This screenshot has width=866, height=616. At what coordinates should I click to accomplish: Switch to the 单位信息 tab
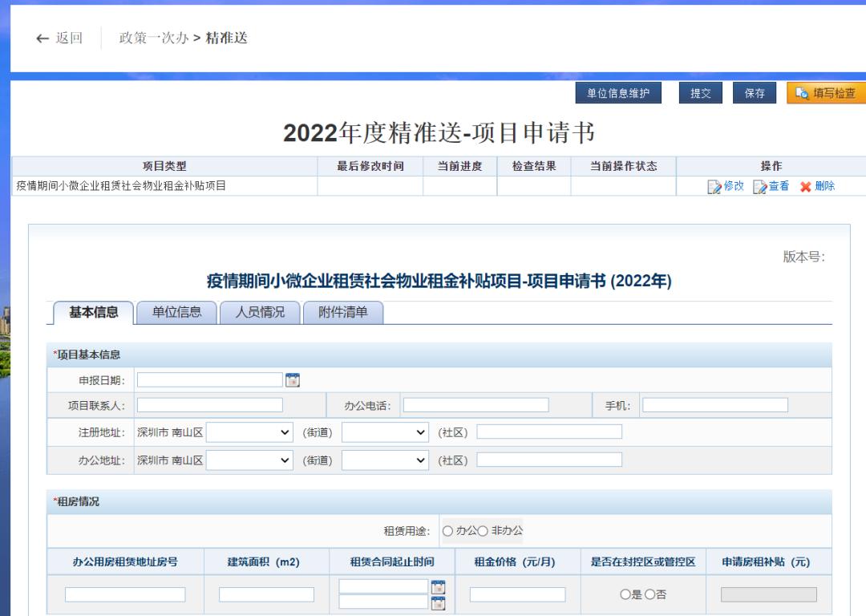click(x=176, y=313)
